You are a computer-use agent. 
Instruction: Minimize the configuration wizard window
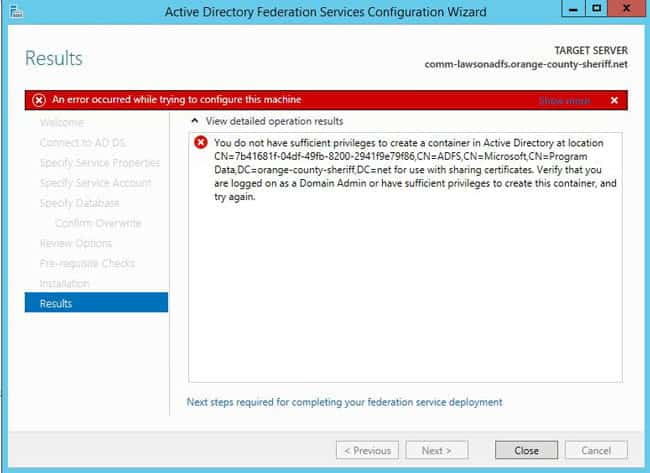(573, 9)
